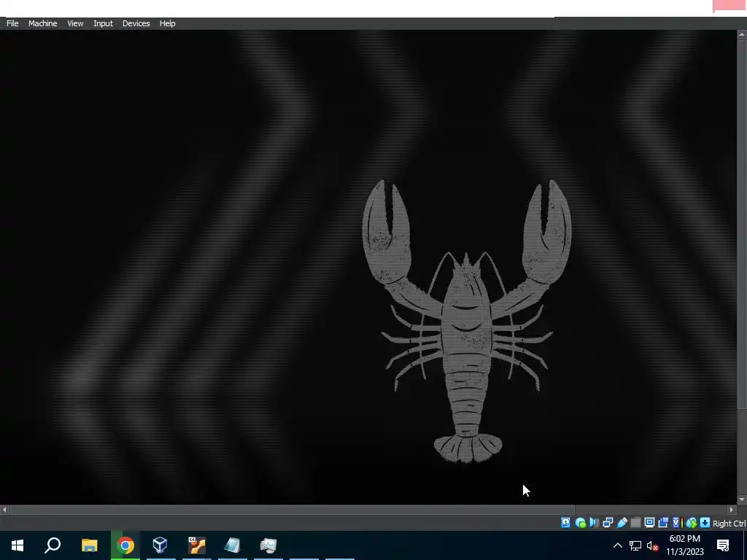Open the Help menu

pos(167,23)
